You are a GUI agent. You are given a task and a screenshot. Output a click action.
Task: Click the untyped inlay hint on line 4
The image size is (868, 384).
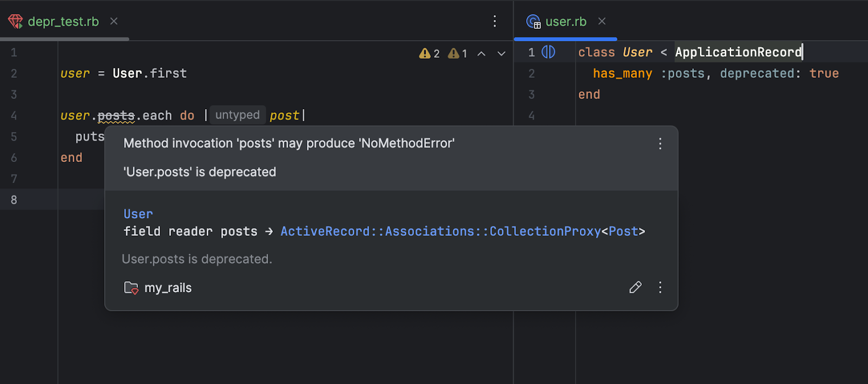237,115
